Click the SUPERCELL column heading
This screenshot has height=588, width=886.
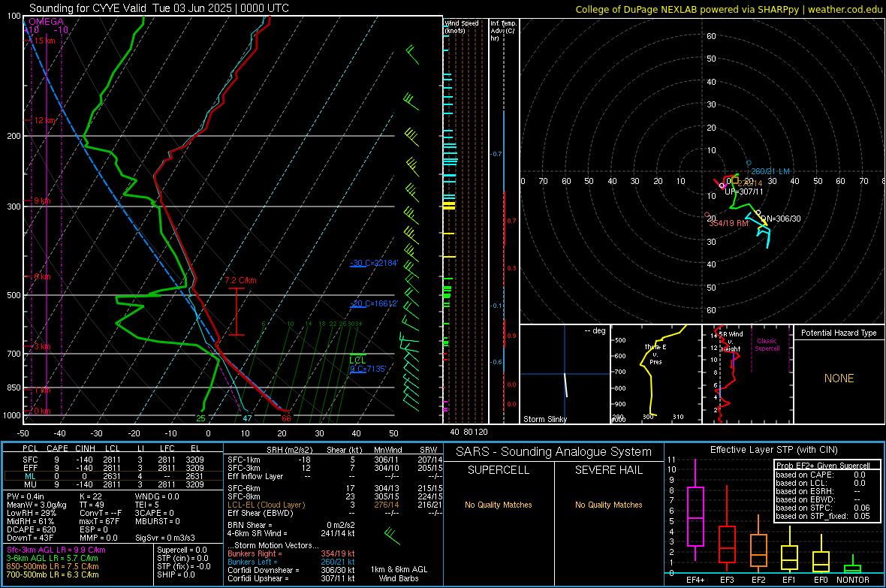(499, 470)
